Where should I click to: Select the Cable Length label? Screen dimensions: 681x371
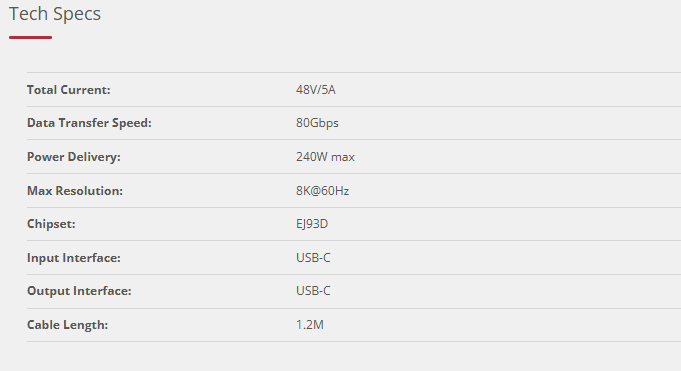pyautogui.click(x=67, y=325)
